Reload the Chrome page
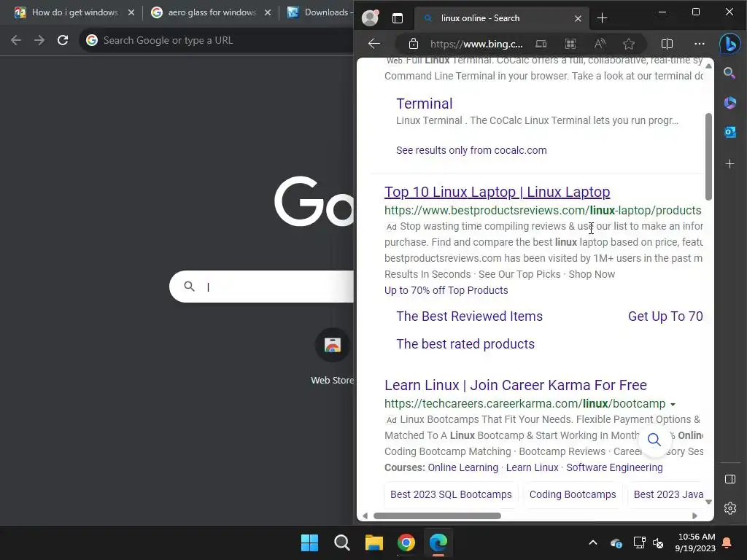 (63, 41)
